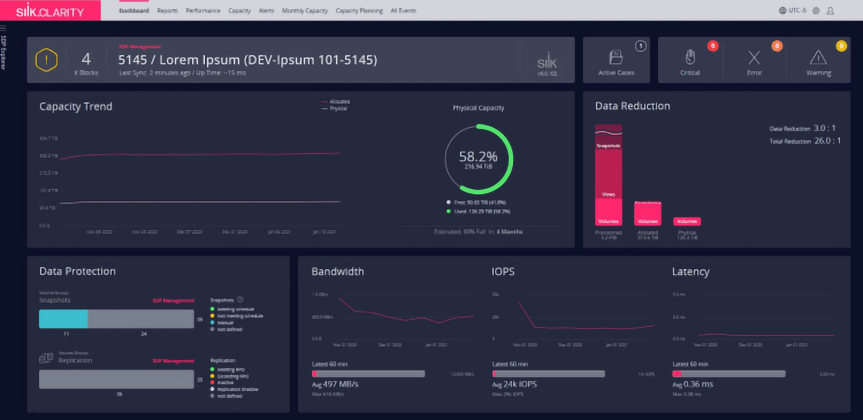This screenshot has width=863, height=420.
Task: Toggle the Physical series in Capacity Trend legend
Action: (338, 107)
